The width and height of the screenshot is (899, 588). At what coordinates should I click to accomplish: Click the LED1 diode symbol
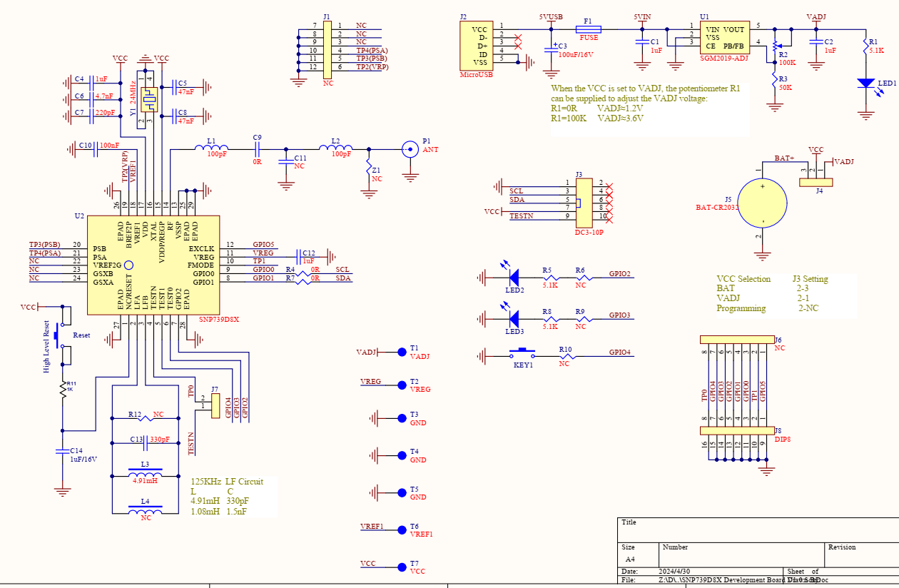(866, 83)
